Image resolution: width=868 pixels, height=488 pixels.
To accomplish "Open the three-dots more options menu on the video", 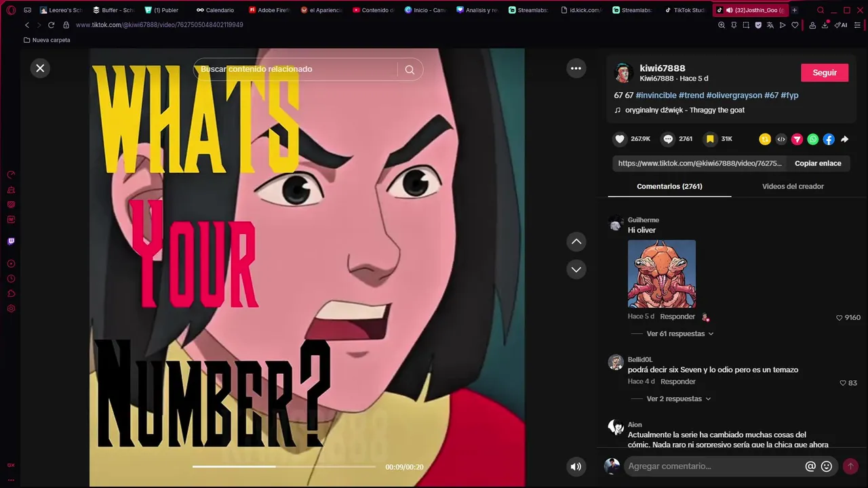I will [576, 68].
